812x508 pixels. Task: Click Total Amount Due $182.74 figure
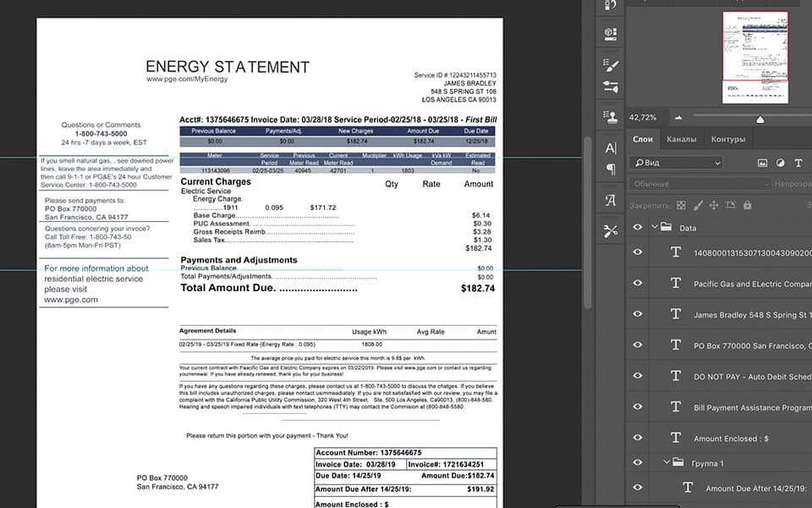pyautogui.click(x=477, y=288)
